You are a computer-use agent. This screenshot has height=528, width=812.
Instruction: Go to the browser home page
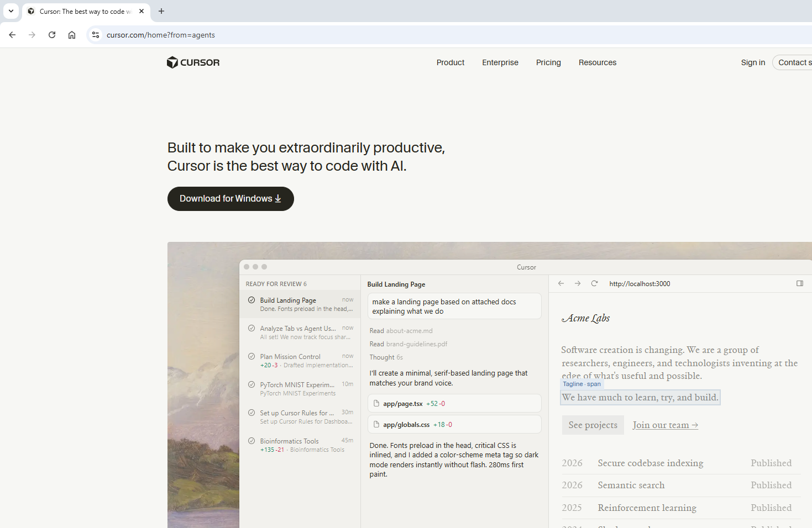coord(72,35)
